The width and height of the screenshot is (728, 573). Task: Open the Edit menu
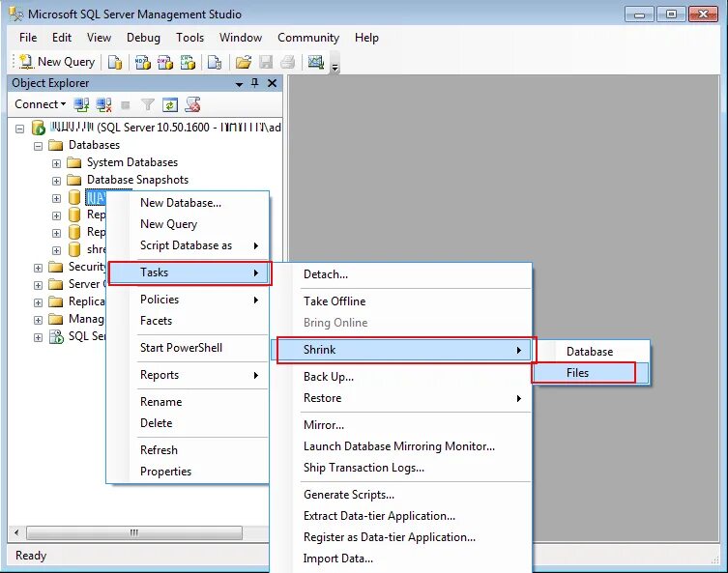pos(62,38)
